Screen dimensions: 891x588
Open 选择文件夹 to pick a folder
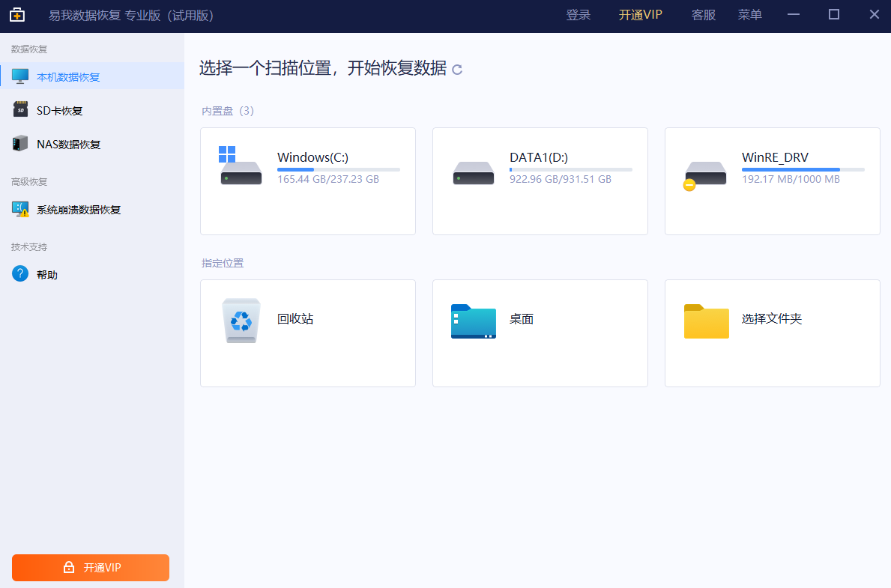point(772,333)
